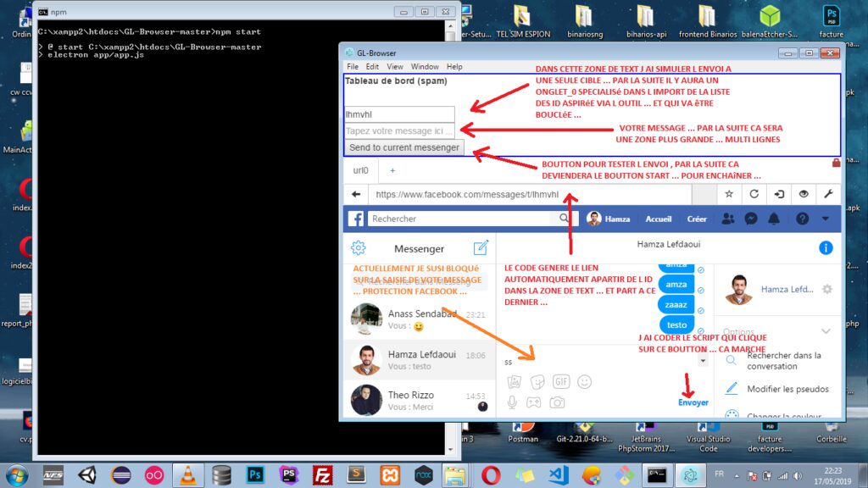Open the View menu
868x488 pixels.
pyautogui.click(x=395, y=66)
